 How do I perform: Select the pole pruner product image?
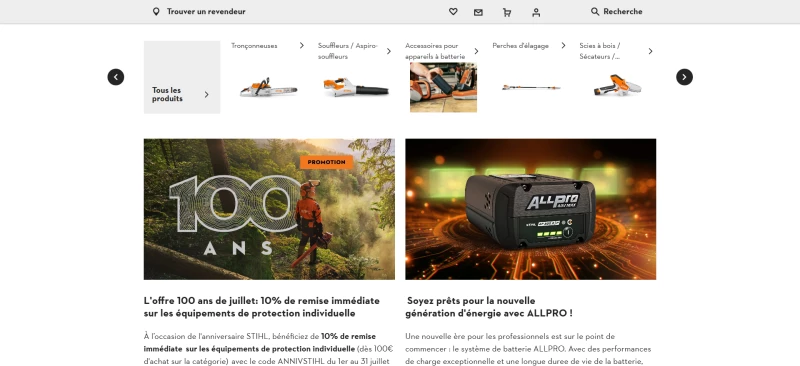[531, 87]
